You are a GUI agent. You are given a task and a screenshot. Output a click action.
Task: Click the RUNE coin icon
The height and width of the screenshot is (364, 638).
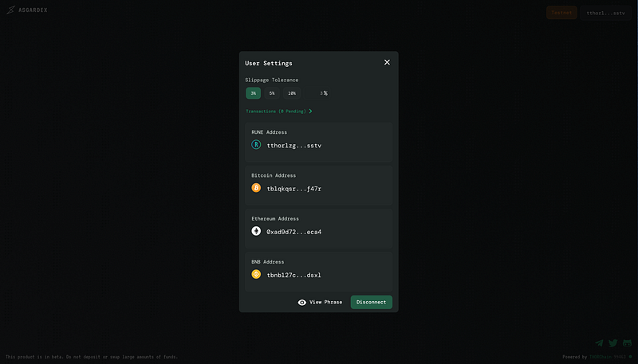(256, 144)
